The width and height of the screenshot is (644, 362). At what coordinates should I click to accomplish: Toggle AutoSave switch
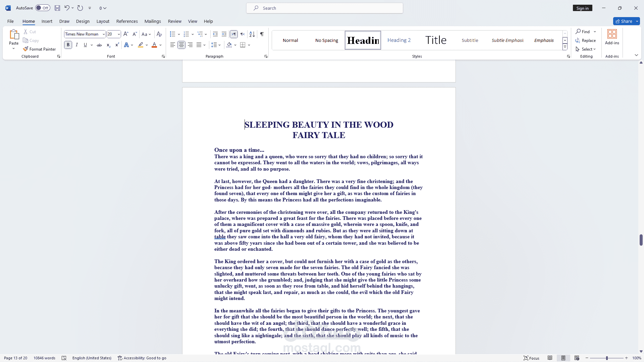(x=43, y=8)
